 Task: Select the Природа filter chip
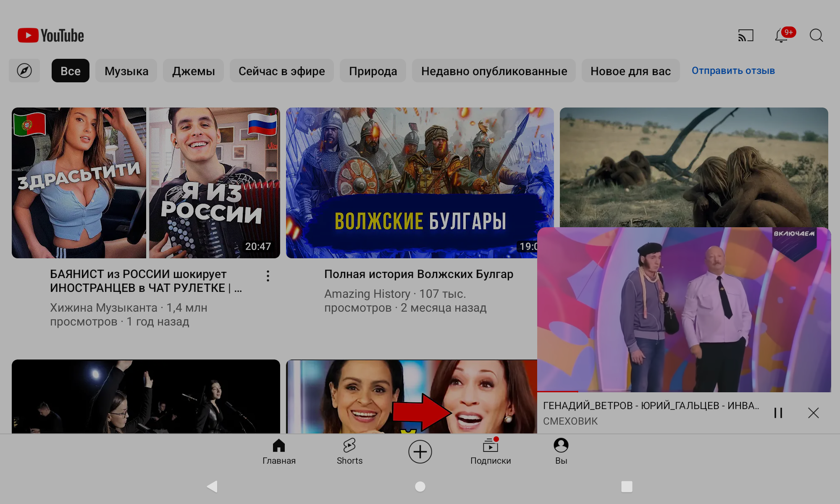coord(373,71)
